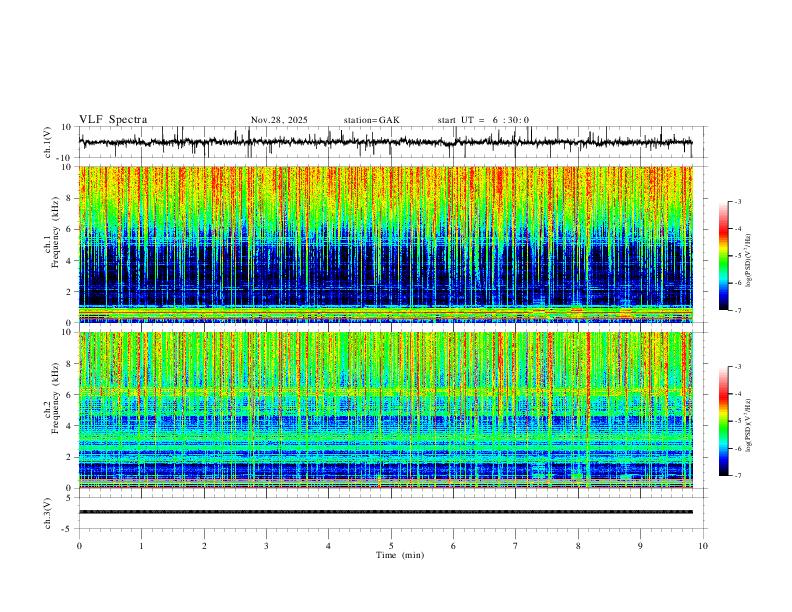
Task: Click the ch.2 color bar label '-7'
Action: (738, 475)
